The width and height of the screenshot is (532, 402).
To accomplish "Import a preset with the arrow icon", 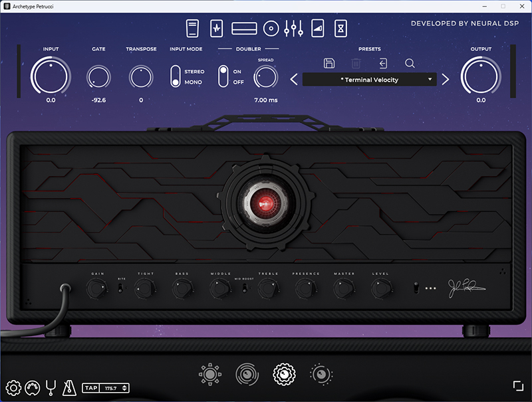I will click(x=383, y=63).
